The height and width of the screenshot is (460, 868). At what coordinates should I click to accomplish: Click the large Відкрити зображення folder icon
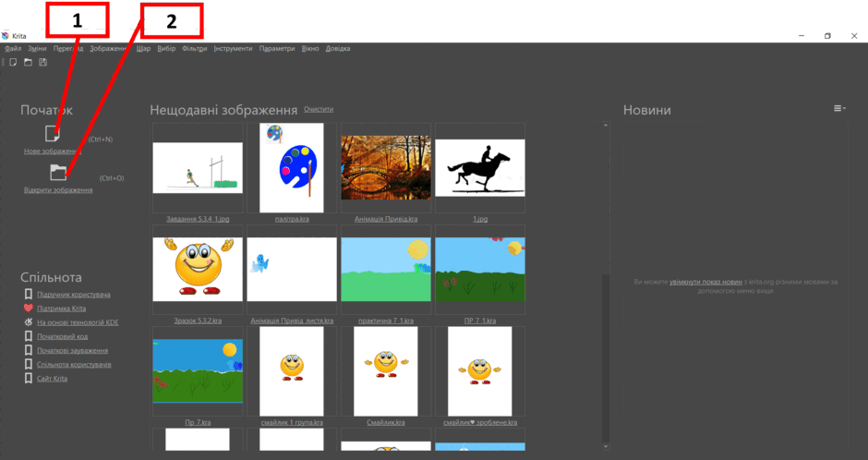58,172
